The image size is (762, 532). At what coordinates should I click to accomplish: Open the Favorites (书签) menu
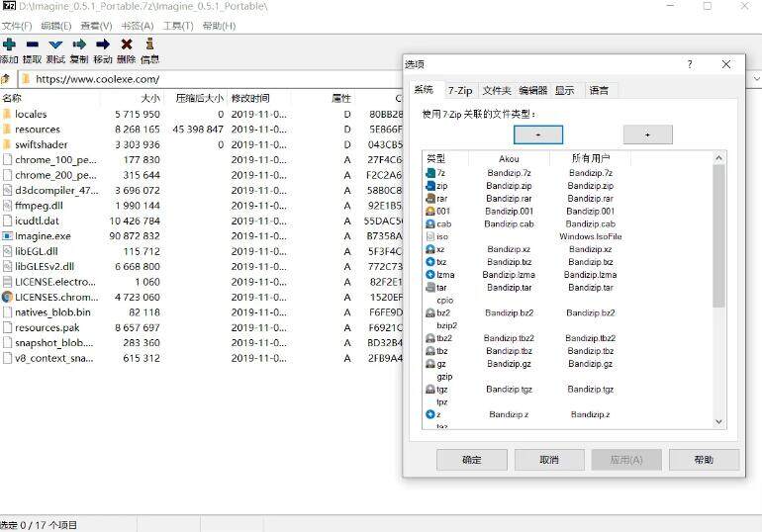tap(138, 26)
